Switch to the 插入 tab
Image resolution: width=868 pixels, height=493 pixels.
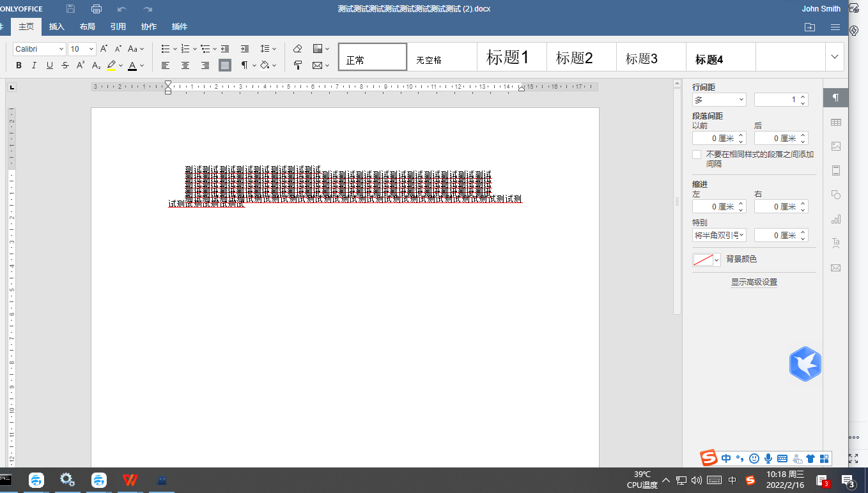pyautogui.click(x=57, y=27)
